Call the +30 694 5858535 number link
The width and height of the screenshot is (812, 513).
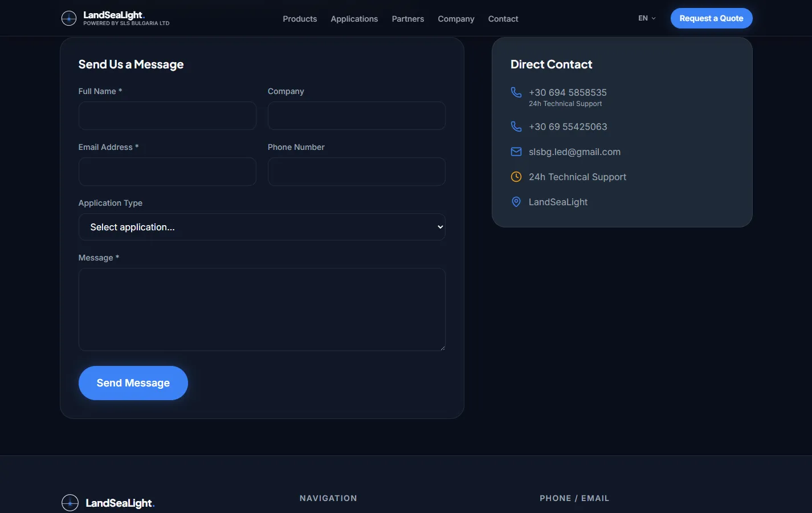(568, 92)
